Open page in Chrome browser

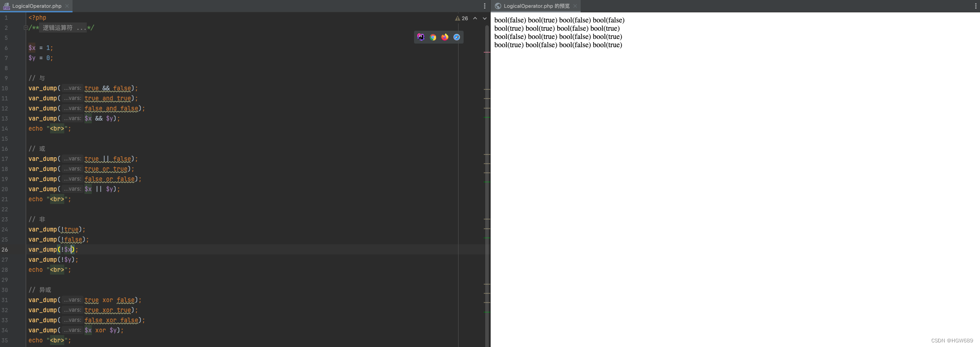click(x=433, y=37)
